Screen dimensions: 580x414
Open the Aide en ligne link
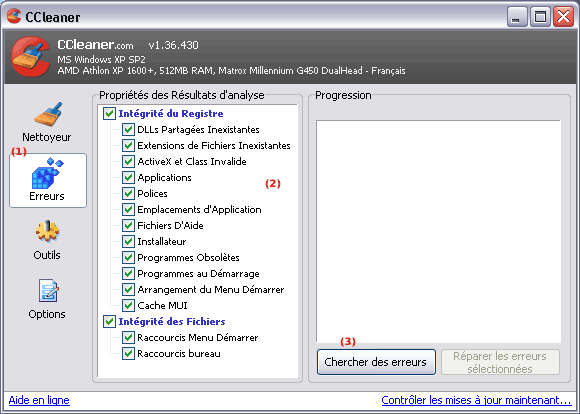point(39,400)
